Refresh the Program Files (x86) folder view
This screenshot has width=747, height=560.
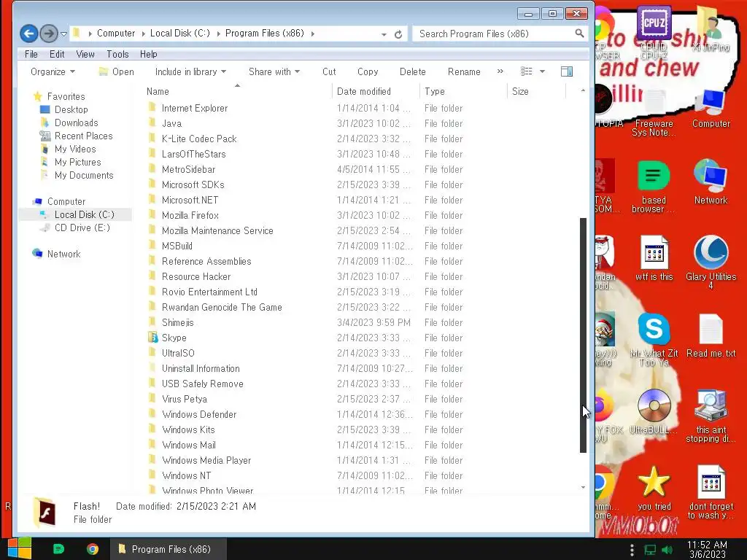[398, 34]
